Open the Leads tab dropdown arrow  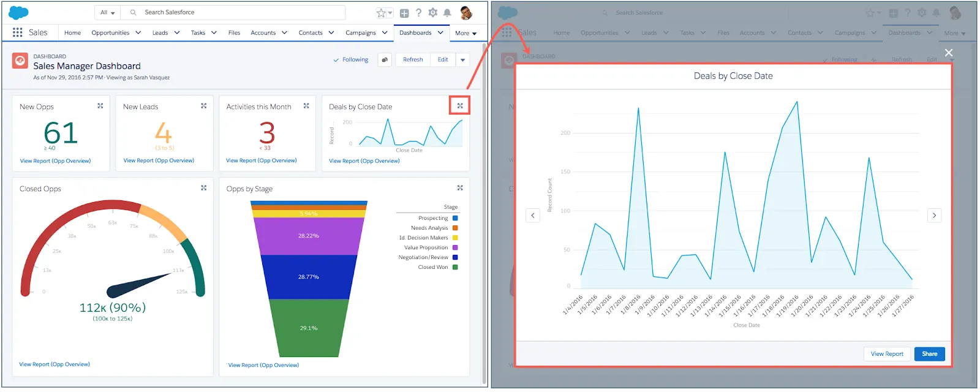tap(177, 32)
